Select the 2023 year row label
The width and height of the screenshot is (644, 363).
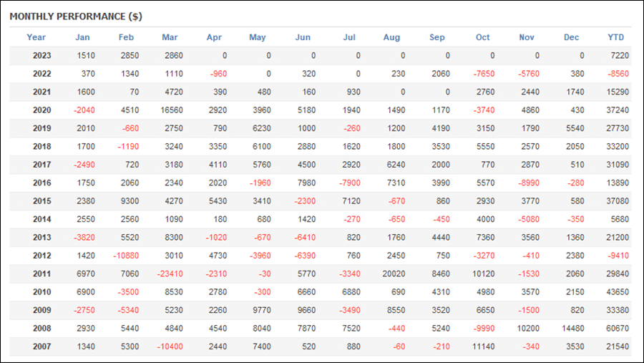pos(42,56)
